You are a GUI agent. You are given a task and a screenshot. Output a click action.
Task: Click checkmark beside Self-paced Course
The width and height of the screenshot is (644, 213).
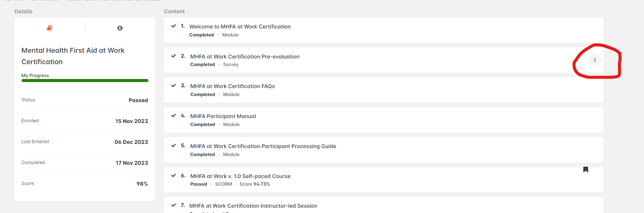point(174,176)
